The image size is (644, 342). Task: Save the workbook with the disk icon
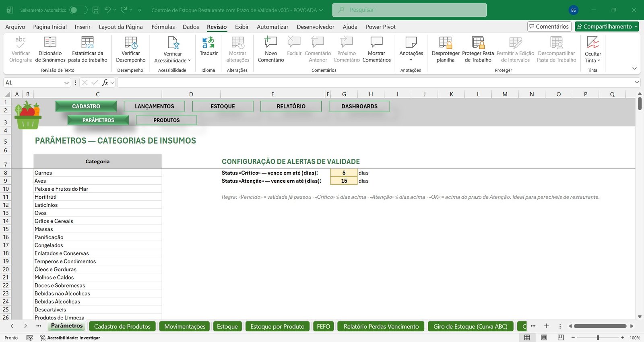click(96, 10)
